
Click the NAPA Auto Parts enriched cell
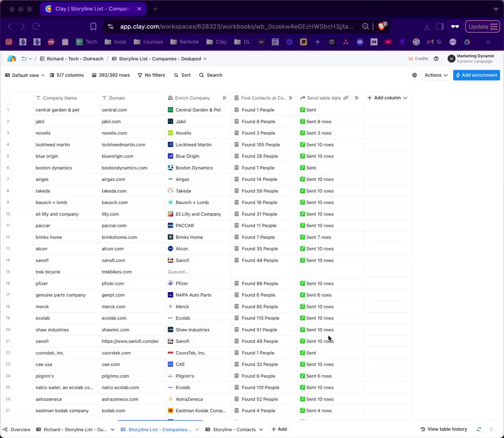[x=198, y=295]
